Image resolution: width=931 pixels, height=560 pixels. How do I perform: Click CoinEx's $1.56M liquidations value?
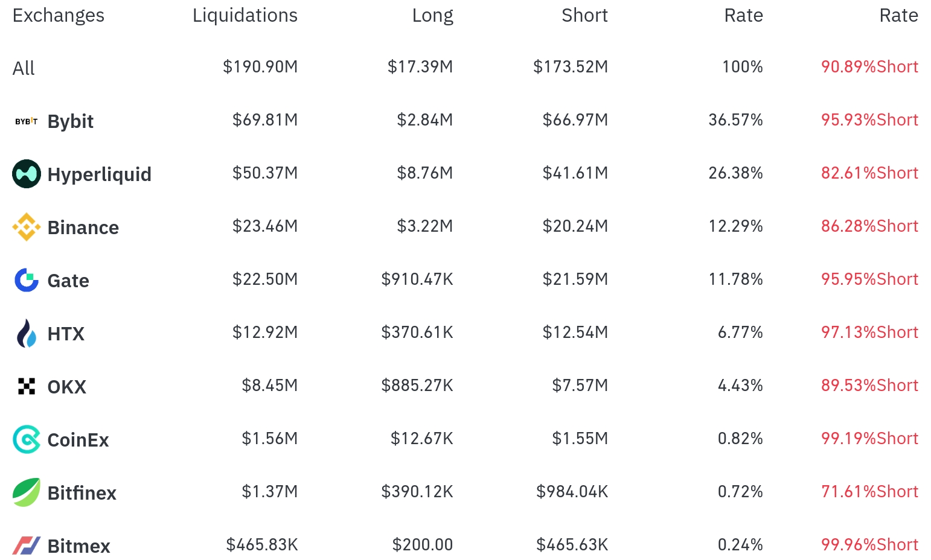270,439
